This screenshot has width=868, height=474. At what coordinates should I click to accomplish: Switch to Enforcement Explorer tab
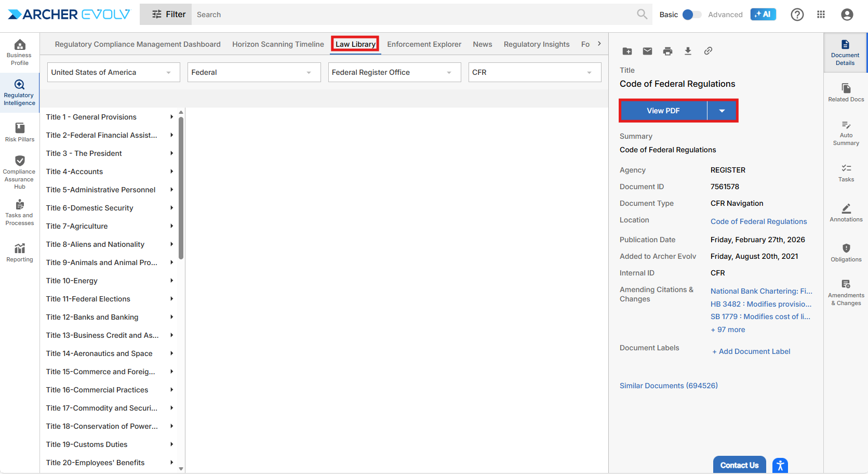[424, 44]
